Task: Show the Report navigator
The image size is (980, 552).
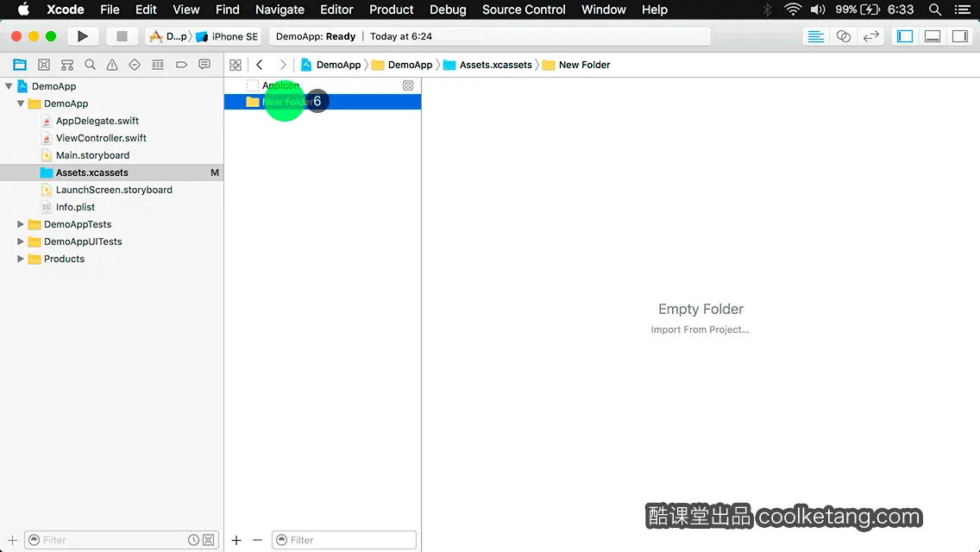Action: pos(204,65)
